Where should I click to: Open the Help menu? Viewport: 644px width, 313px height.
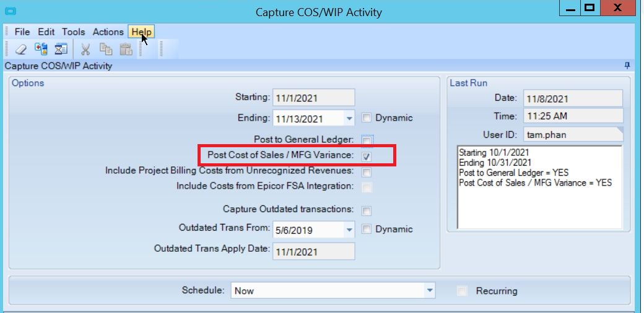[x=142, y=32]
